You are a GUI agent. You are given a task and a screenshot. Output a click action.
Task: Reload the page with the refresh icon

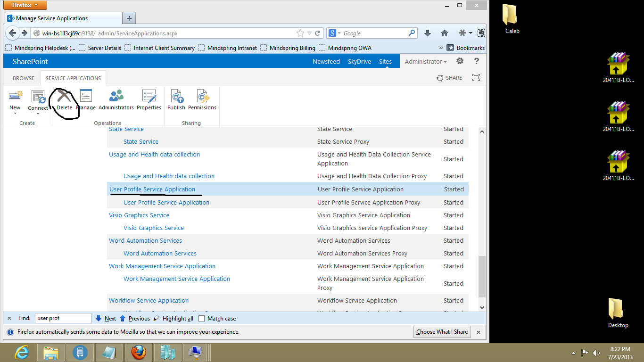(318, 33)
